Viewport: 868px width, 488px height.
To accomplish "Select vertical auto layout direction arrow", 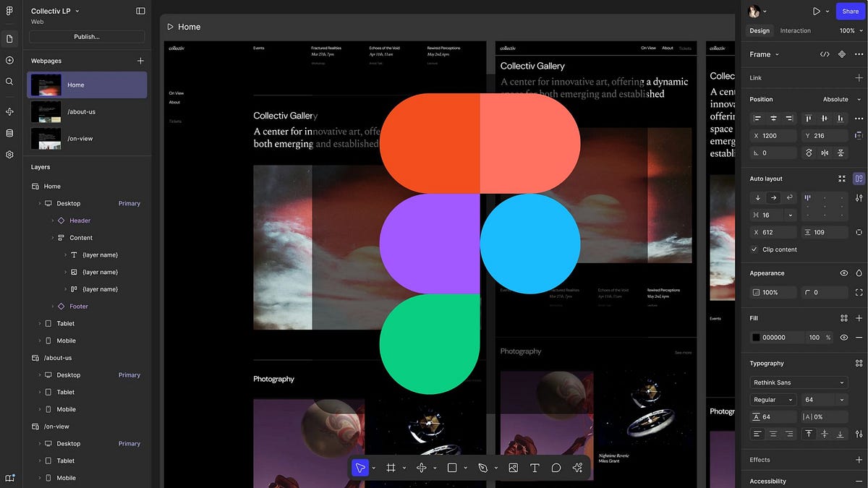I will coord(758,197).
